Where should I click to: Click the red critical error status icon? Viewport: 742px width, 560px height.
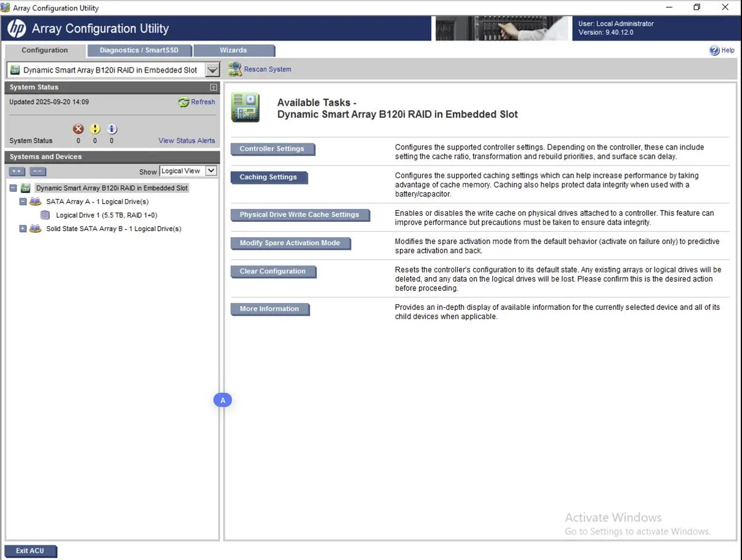pyautogui.click(x=78, y=129)
